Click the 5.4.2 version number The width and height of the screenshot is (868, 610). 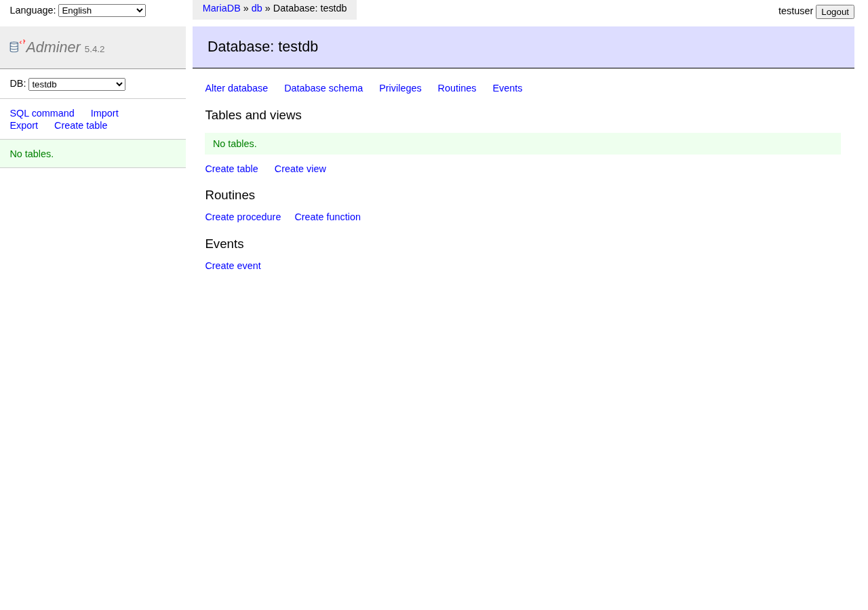click(x=95, y=49)
